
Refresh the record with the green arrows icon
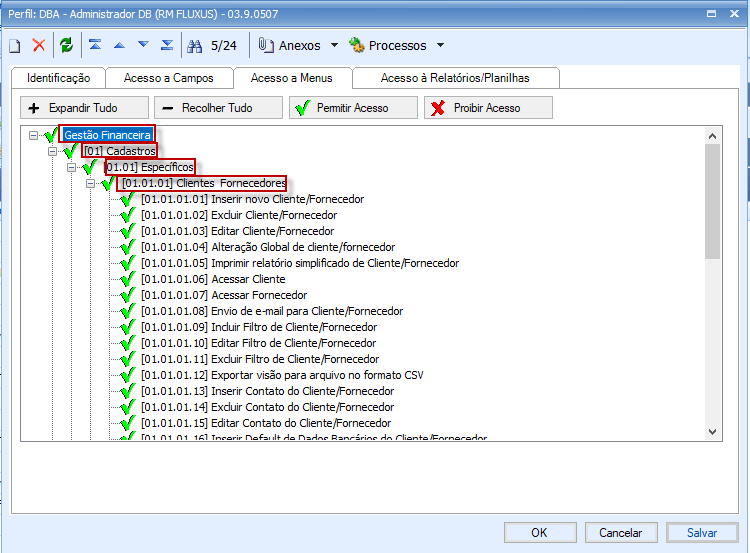66,45
